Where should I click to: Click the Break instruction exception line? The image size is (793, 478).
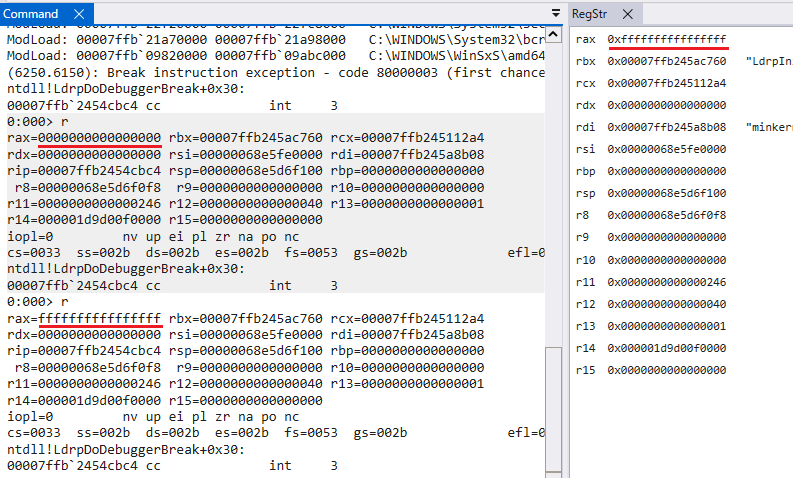pos(276,73)
